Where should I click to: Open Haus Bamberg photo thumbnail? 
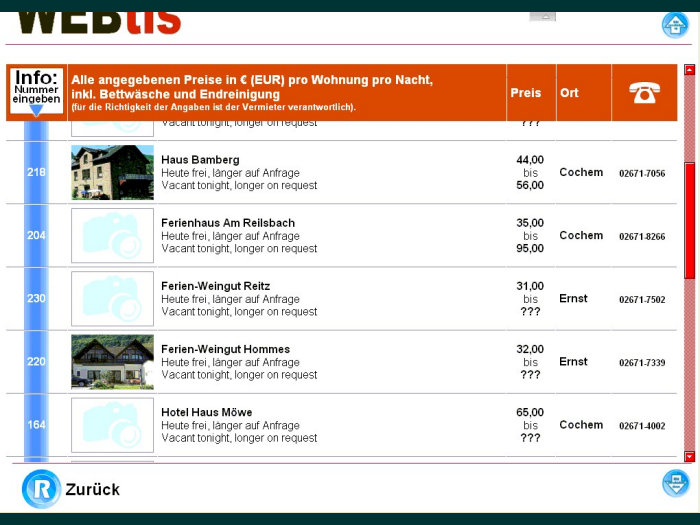click(x=112, y=172)
